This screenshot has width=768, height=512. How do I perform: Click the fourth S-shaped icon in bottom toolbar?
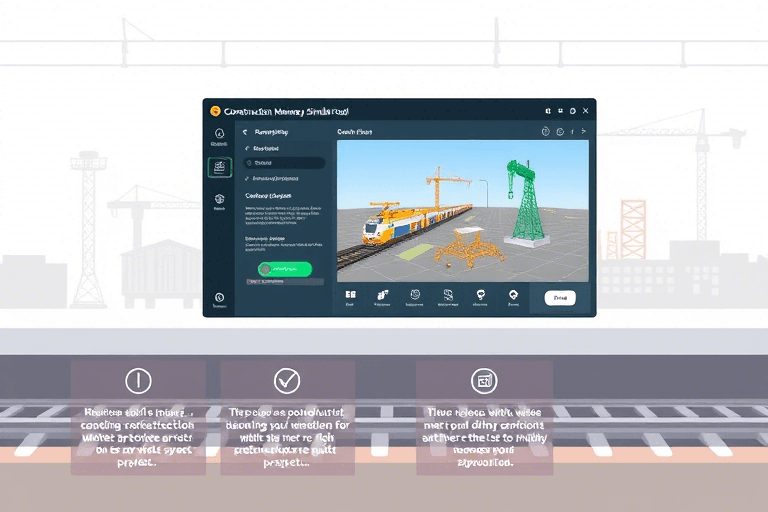click(449, 295)
